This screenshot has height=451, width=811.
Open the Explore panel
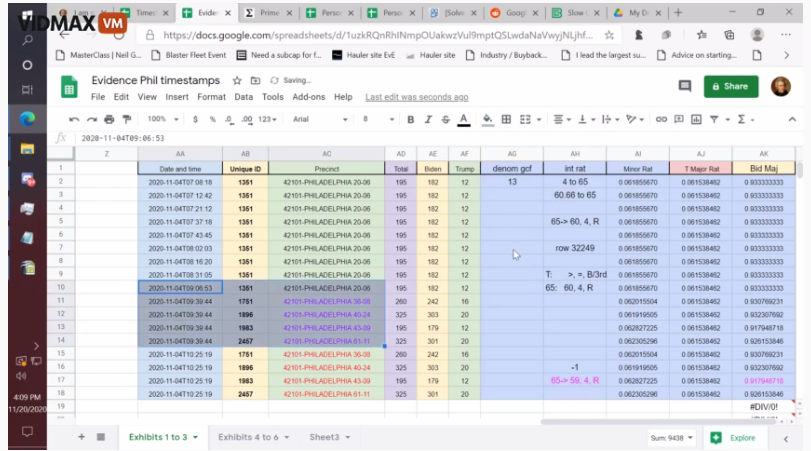(733, 438)
